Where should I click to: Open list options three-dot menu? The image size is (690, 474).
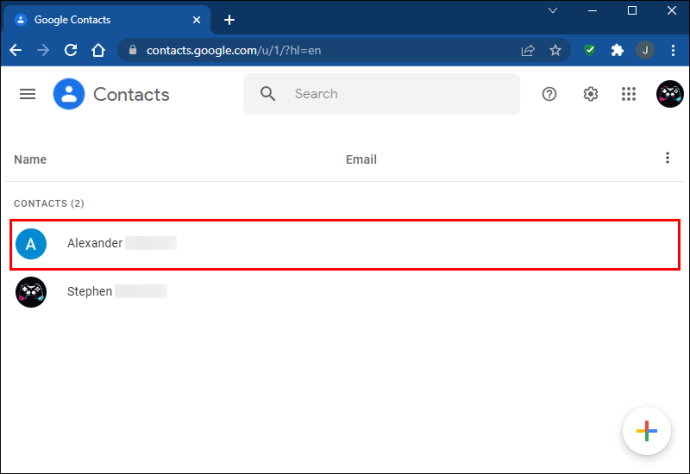pyautogui.click(x=667, y=158)
